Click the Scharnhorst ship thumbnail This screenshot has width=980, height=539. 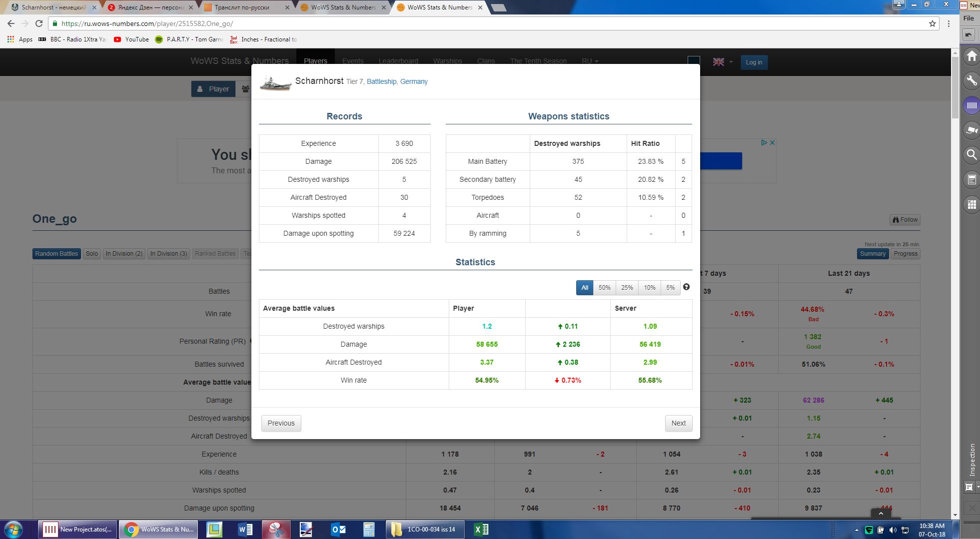click(x=275, y=82)
